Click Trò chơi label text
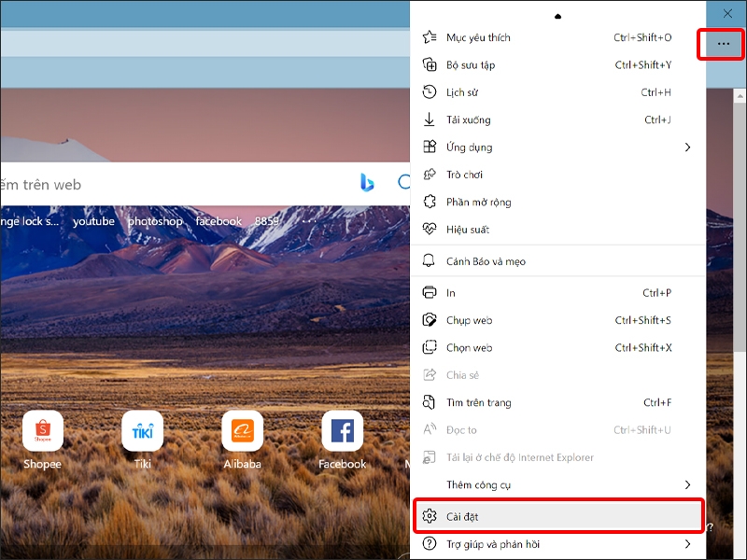This screenshot has height=560, width=747. [x=464, y=175]
